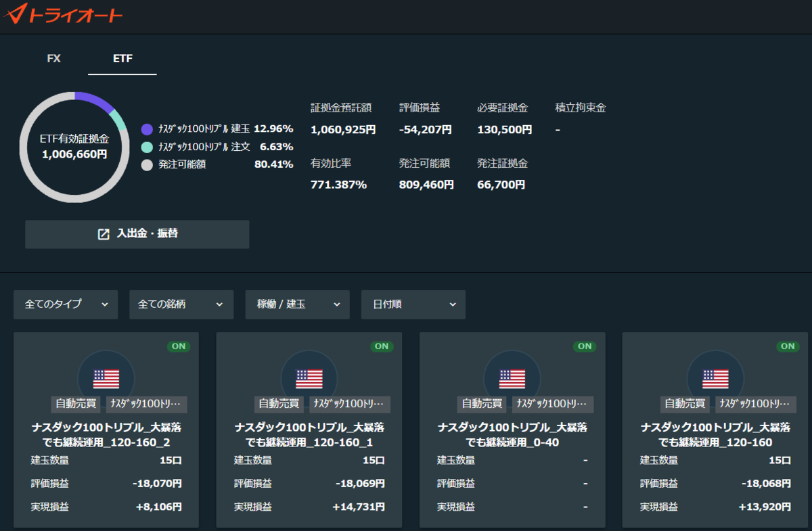Click 80.41% 発注可能額 legend percentage

coord(273,164)
